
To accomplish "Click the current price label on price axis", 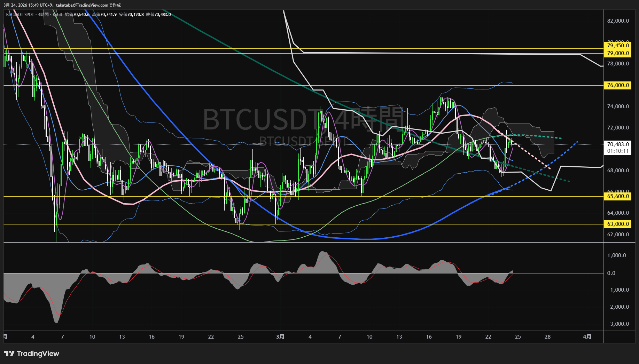I will point(618,144).
